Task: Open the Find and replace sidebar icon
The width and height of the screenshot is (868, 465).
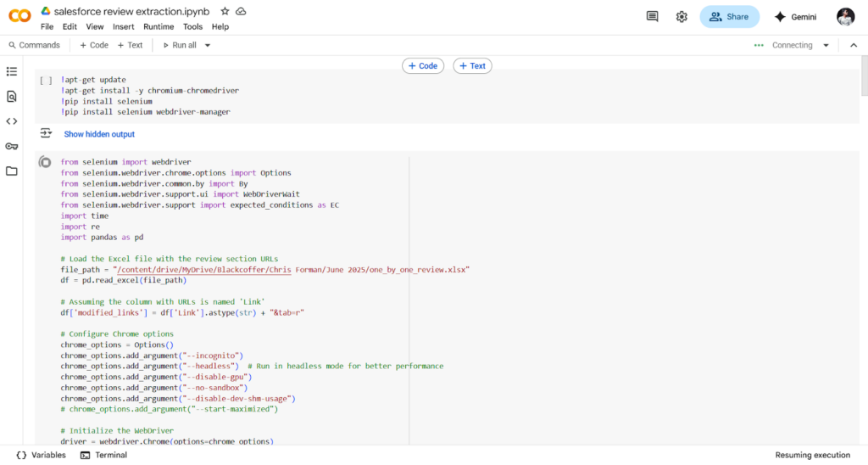Action: click(x=12, y=97)
